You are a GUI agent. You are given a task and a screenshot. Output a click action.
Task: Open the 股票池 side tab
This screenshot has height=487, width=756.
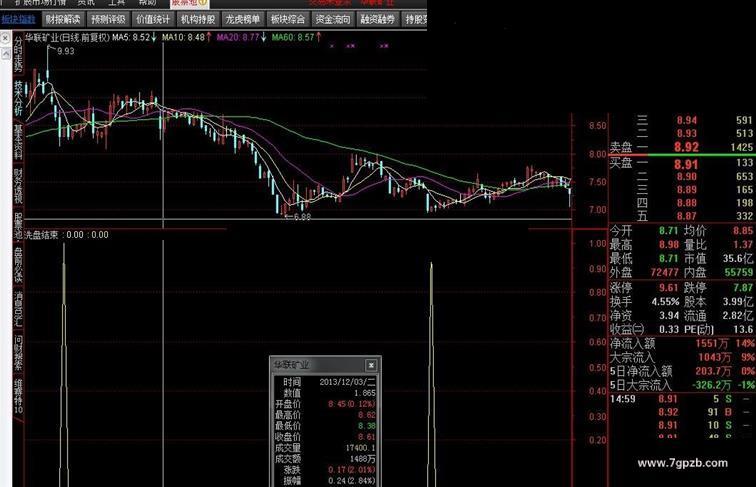coord(18,226)
